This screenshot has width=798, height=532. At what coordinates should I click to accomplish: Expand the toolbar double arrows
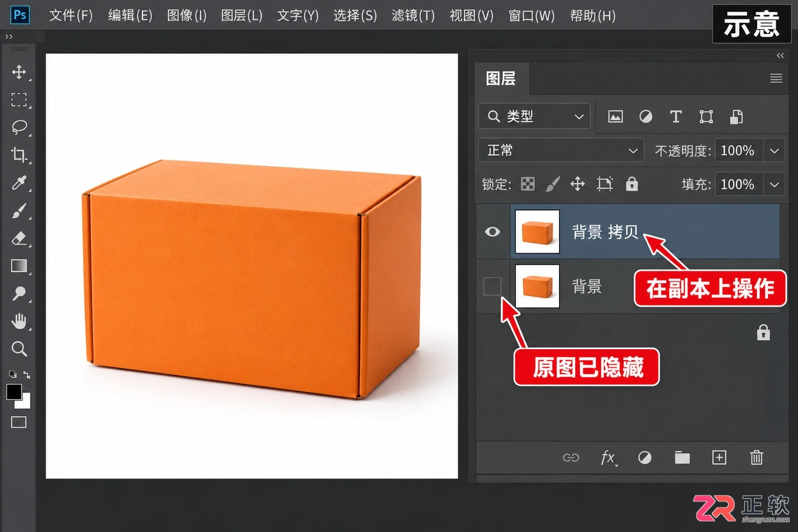point(9,37)
